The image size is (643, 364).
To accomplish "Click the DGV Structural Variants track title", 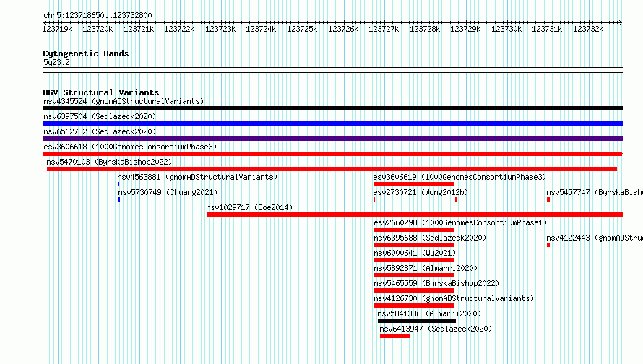I will pyautogui.click(x=101, y=92).
